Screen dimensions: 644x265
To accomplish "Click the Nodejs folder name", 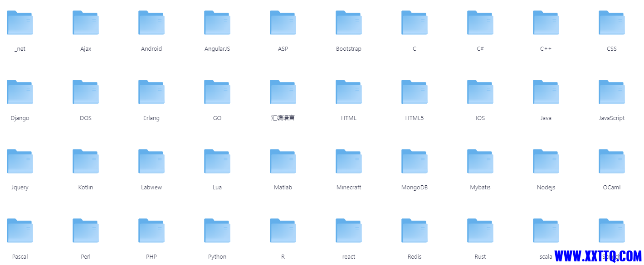I will coord(546,188).
